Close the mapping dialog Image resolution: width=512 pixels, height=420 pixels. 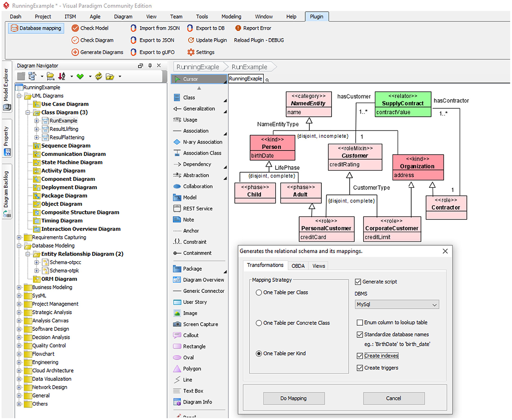coord(445,251)
